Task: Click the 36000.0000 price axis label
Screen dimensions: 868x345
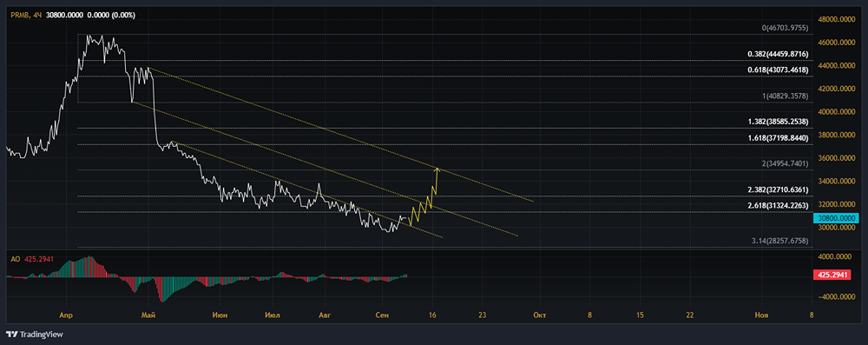Action: tap(836, 157)
